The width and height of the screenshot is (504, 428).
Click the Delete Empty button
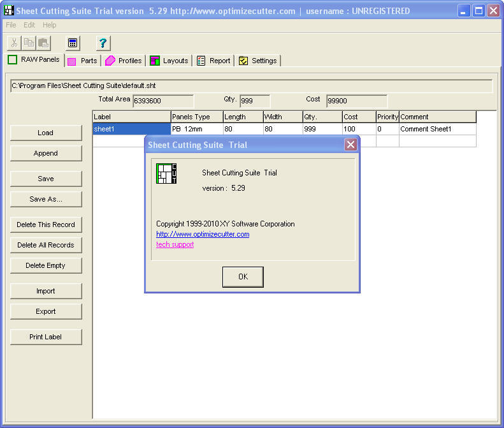click(46, 265)
